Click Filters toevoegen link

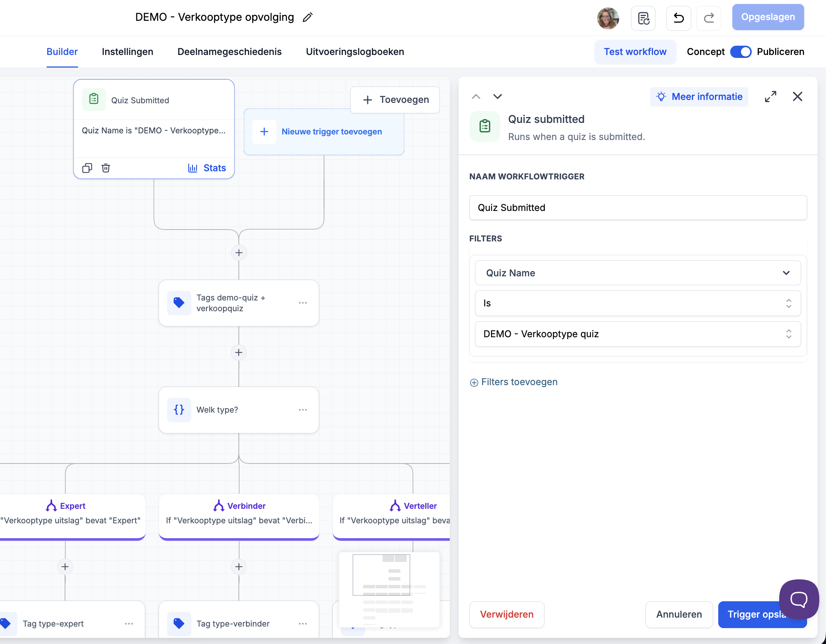click(513, 382)
